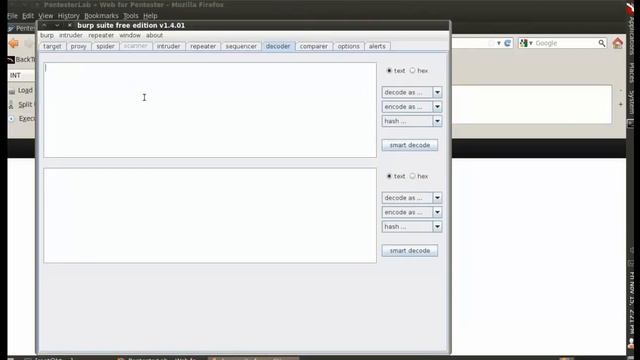Open Firefox View menu

[46, 16]
